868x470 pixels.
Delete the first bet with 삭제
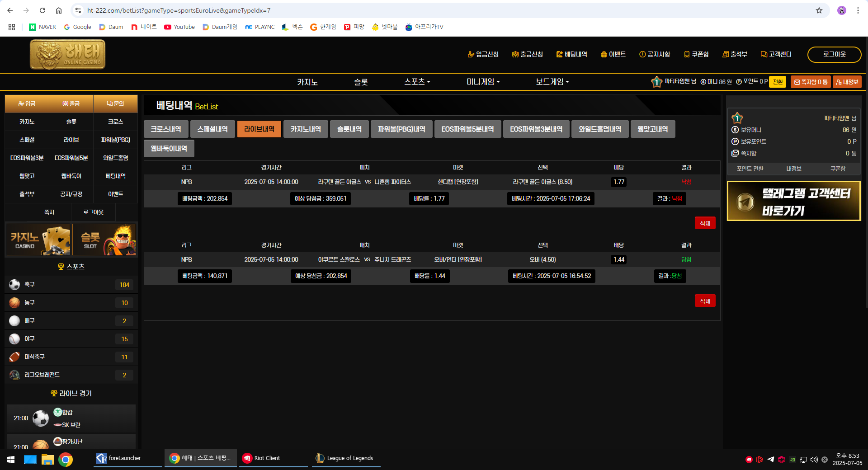(x=705, y=223)
